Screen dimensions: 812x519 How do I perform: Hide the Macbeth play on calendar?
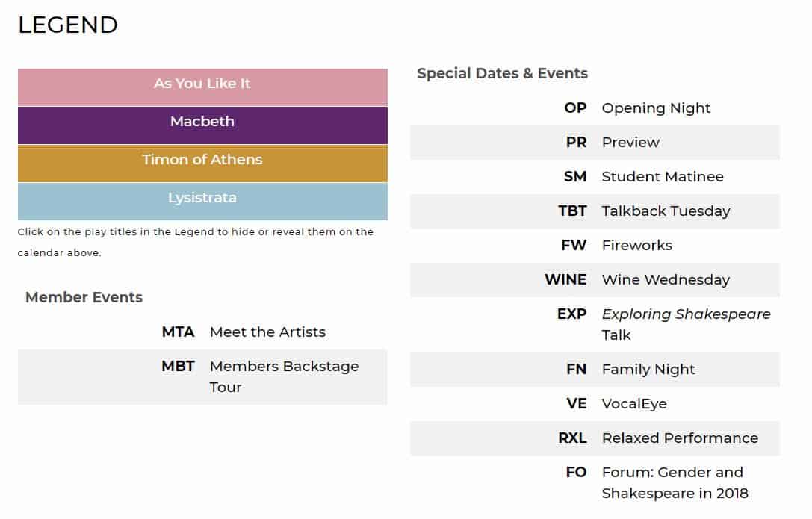202,125
